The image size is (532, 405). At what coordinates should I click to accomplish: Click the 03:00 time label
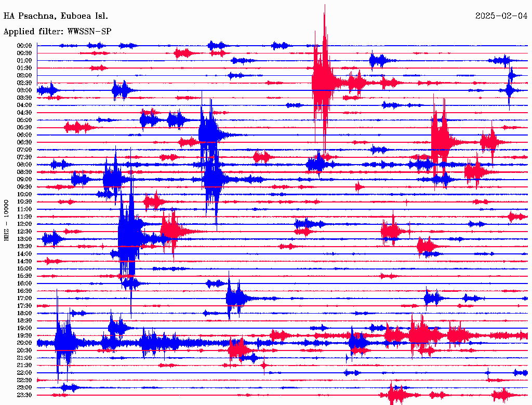[x=24, y=90]
